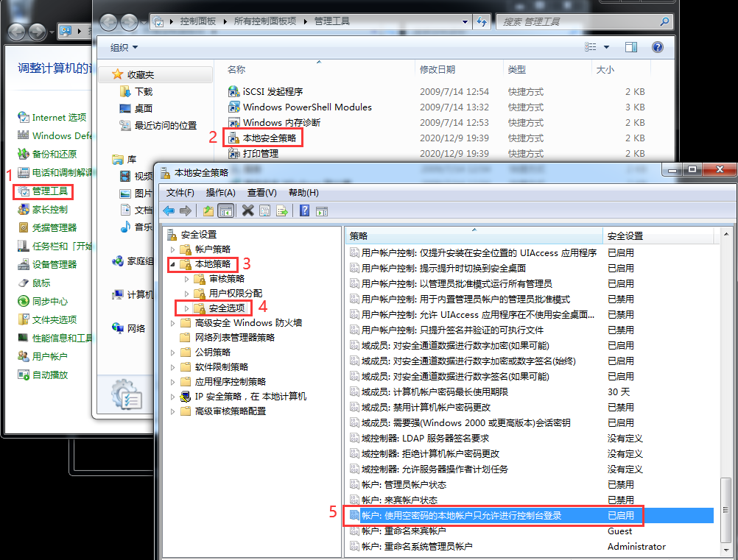This screenshot has height=560, width=738.
Task: Select the 网络列表管理器策略 tree item
Action: coord(235,338)
